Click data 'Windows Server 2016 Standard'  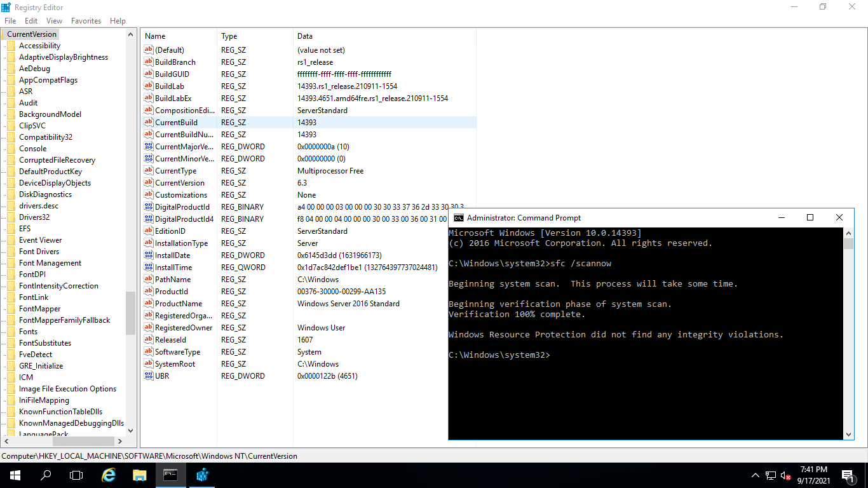pyautogui.click(x=348, y=304)
